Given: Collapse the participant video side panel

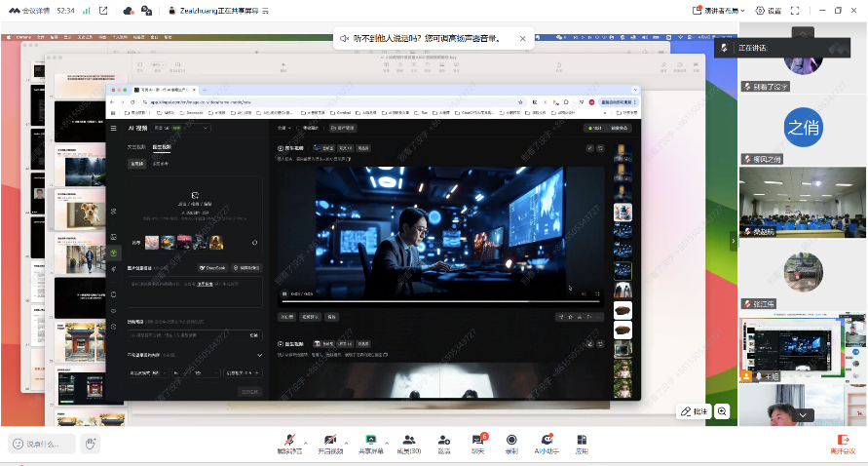Looking at the screenshot, I should pyautogui.click(x=734, y=241).
